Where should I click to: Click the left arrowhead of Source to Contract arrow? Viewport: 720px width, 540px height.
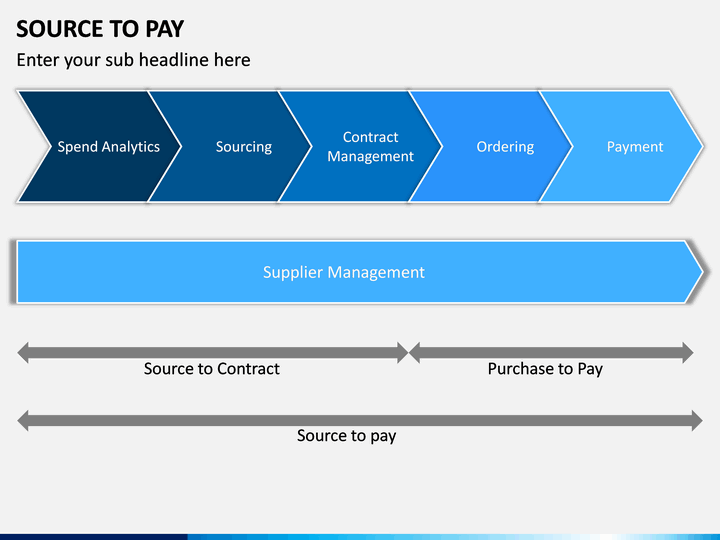point(23,353)
